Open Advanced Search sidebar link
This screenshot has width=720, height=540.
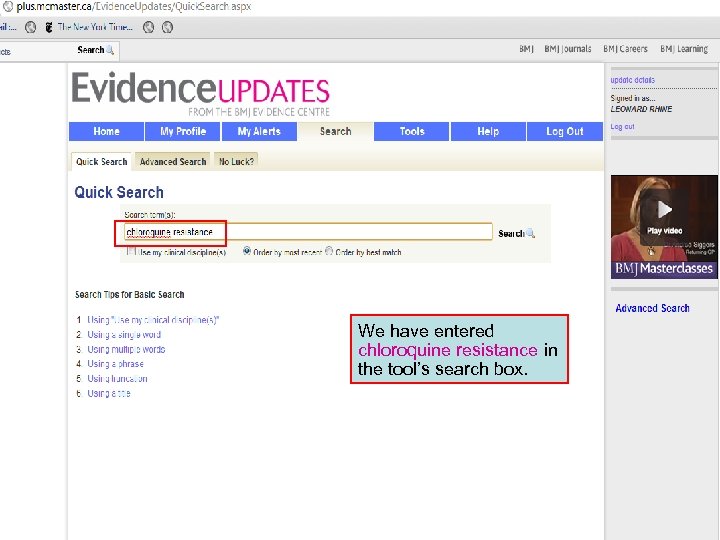click(652, 308)
